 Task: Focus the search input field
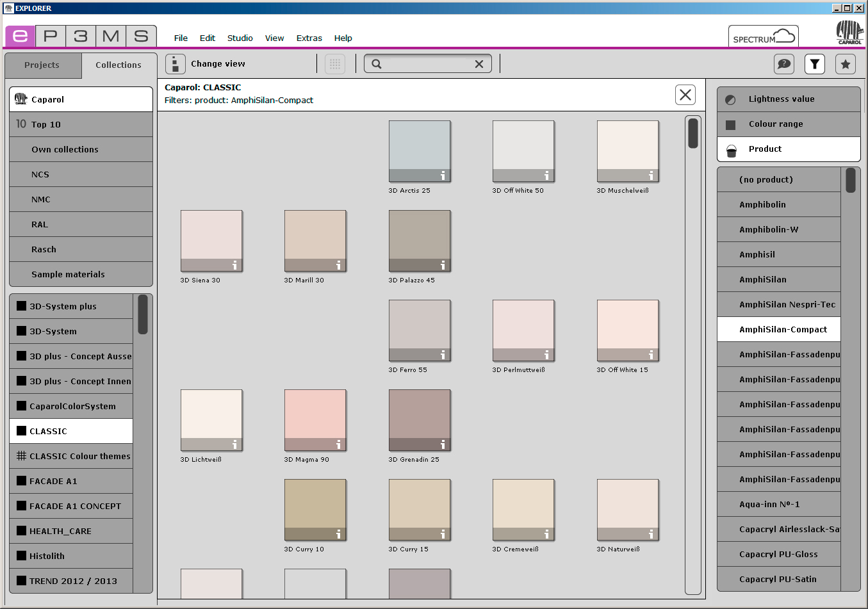tap(428, 64)
